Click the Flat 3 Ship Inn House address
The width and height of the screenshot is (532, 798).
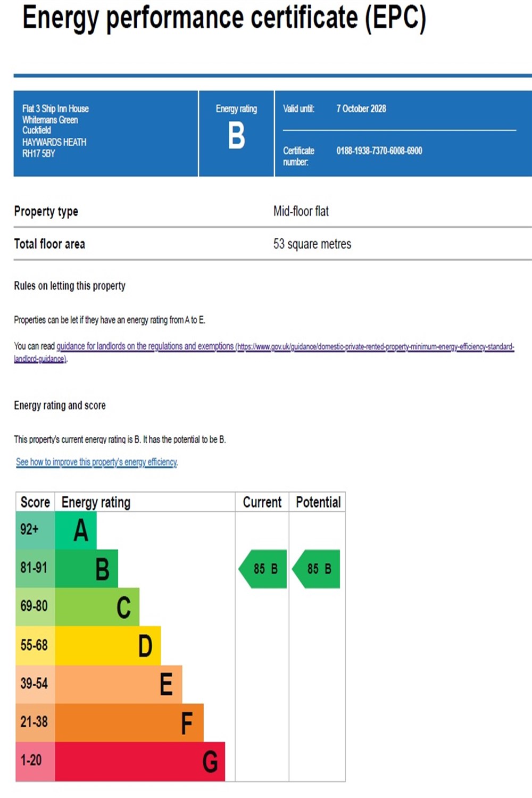point(55,109)
